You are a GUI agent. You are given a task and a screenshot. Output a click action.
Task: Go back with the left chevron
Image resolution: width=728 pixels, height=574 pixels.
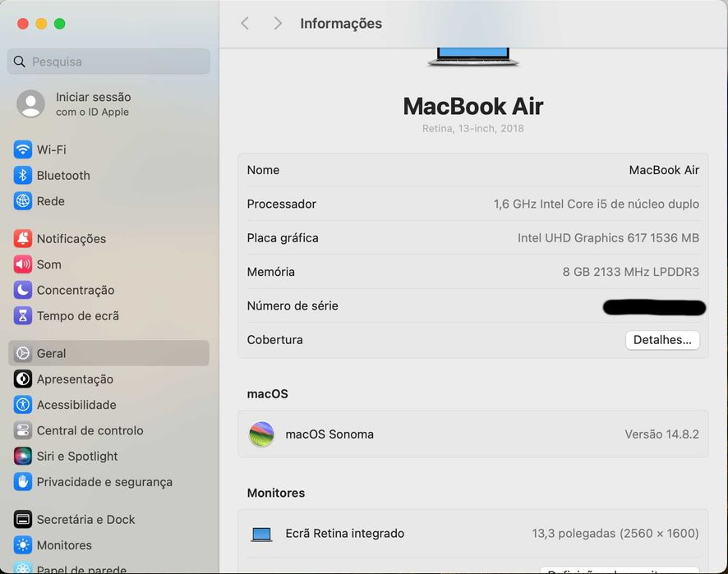[x=245, y=23]
